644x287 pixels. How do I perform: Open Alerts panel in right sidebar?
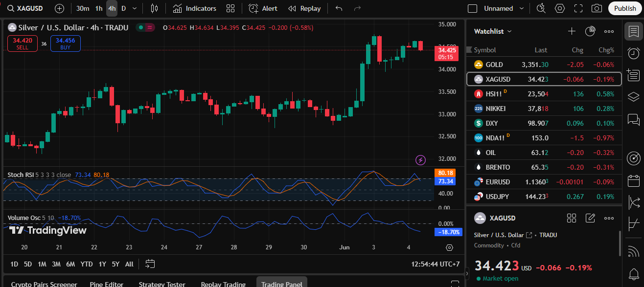pos(633,53)
